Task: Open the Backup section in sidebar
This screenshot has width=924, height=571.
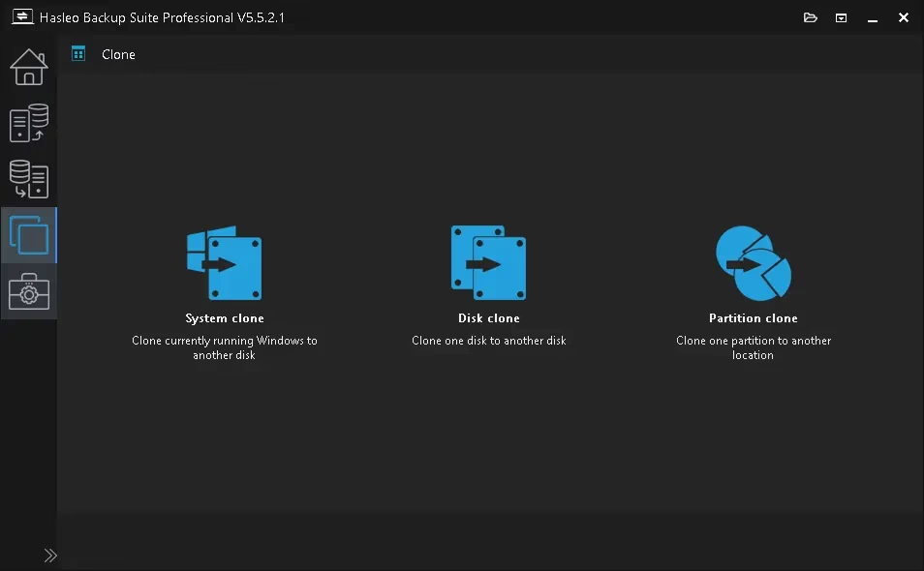Action: coord(28,124)
